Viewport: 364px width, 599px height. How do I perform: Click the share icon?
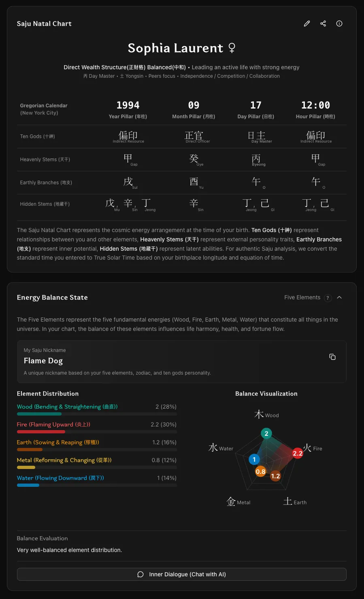[x=323, y=23]
